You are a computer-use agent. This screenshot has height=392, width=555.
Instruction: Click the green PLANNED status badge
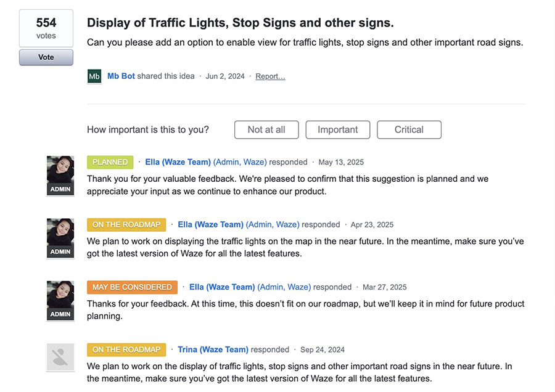(x=110, y=162)
